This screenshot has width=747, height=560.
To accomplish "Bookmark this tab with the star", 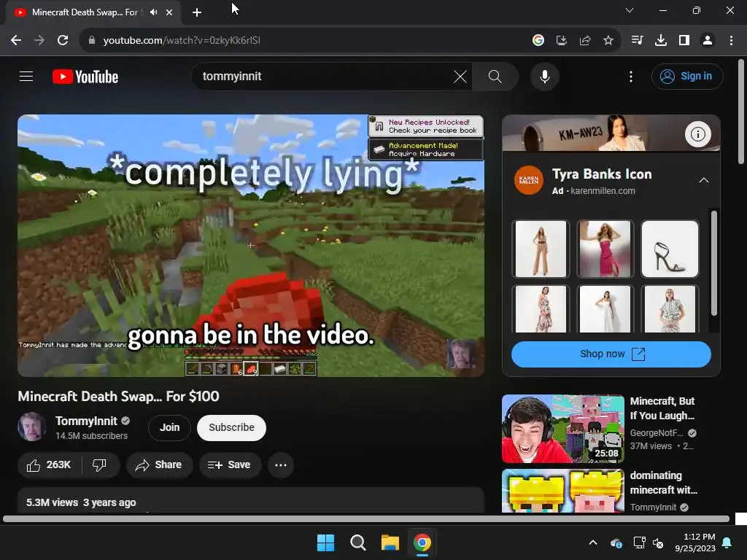I will coord(608,41).
